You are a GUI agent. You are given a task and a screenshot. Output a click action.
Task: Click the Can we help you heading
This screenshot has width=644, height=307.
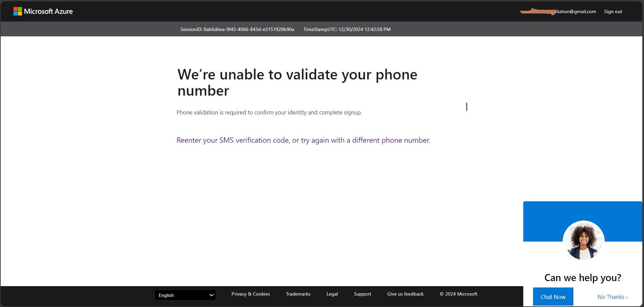(582, 277)
